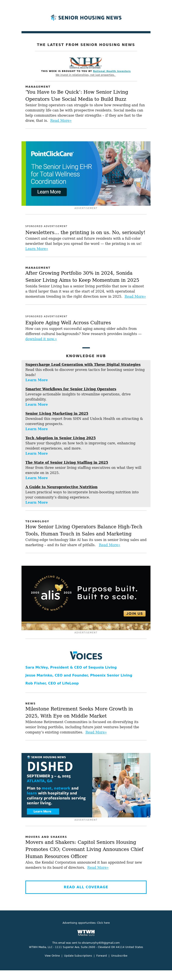The width and height of the screenshot is (172, 980).
Task: Open the WTWH Media footer logo
Action: coord(86,933)
